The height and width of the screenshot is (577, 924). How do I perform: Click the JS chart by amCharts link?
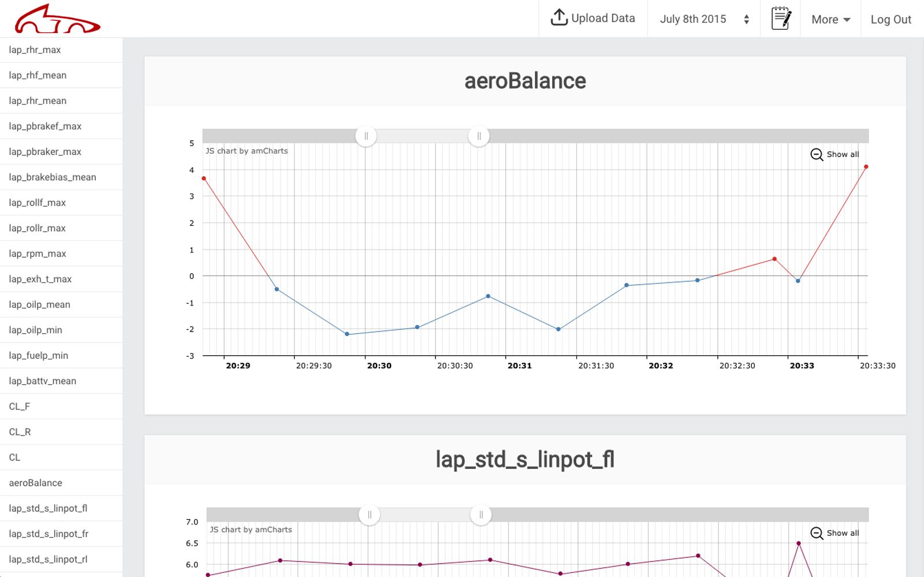pyautogui.click(x=247, y=151)
